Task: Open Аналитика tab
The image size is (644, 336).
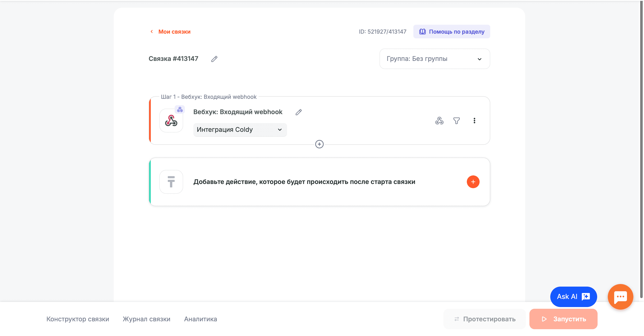Action: click(200, 319)
